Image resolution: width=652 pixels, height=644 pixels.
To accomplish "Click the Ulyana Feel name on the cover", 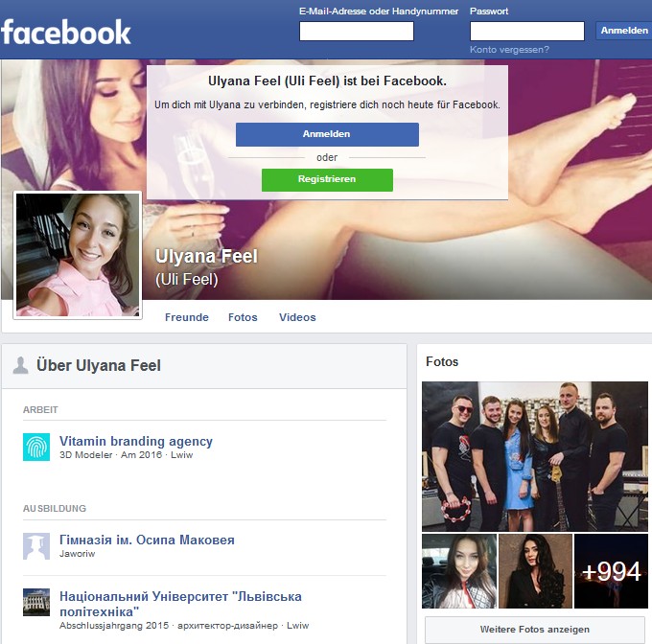I will pos(206,256).
